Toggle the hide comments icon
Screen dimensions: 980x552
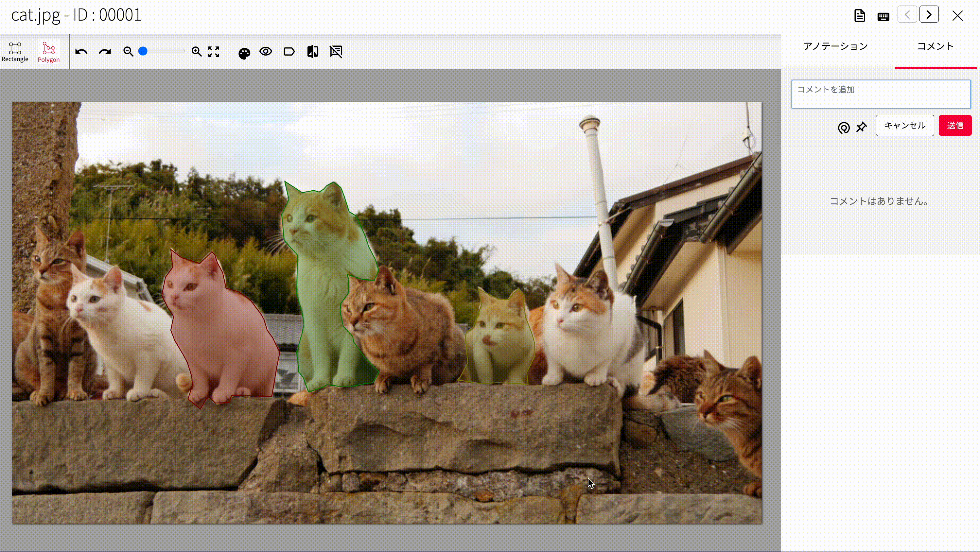coord(336,51)
